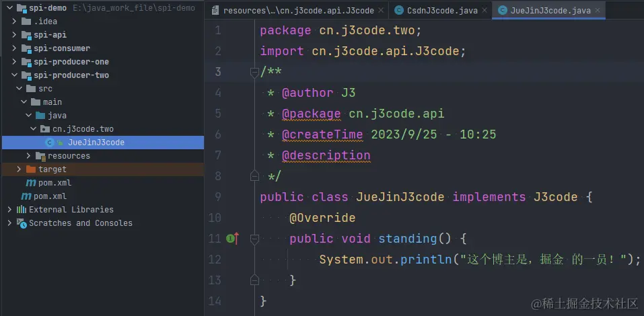Fold the Javadoc comment at line 3
Viewport: 644px width, 316px height.
[x=254, y=72]
